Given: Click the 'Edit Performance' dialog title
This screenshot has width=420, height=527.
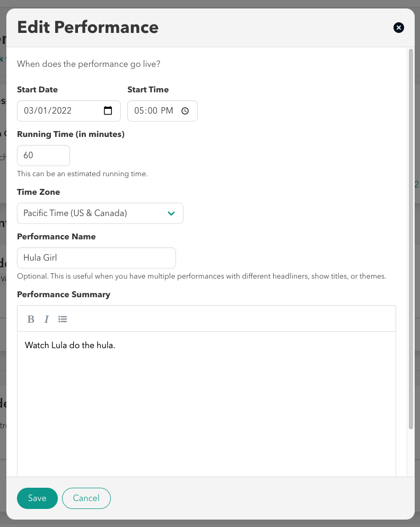Looking at the screenshot, I should coord(87,27).
